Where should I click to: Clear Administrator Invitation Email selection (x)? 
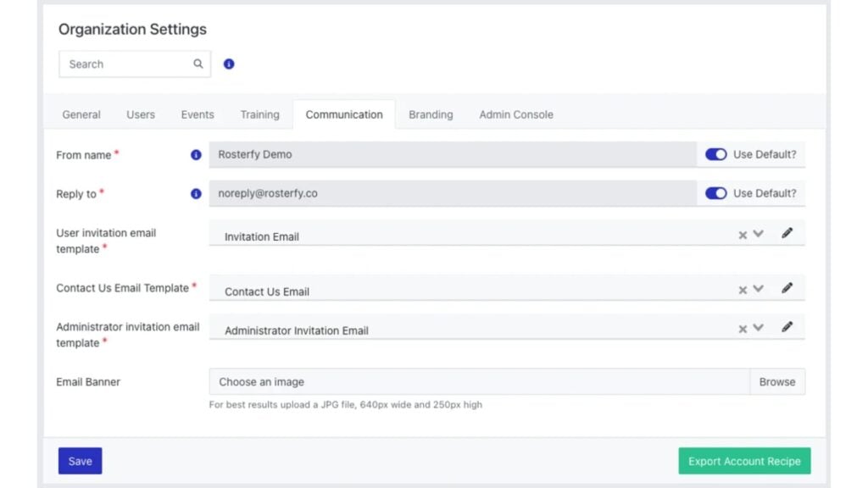click(x=743, y=329)
